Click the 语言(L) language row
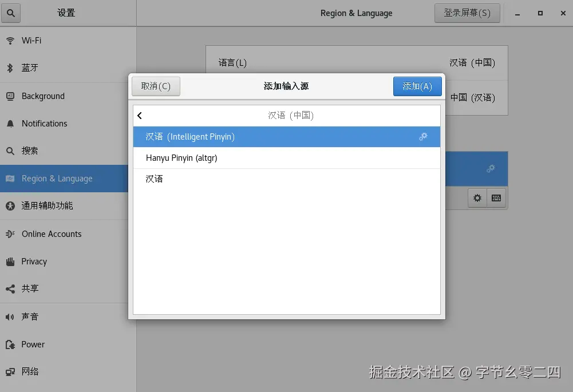 click(x=357, y=63)
